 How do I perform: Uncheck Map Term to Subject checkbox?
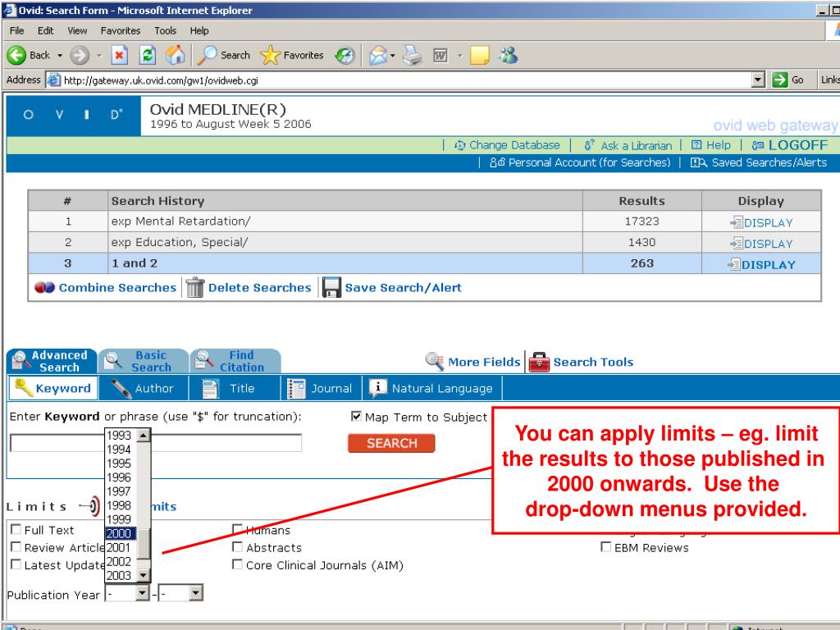[356, 416]
